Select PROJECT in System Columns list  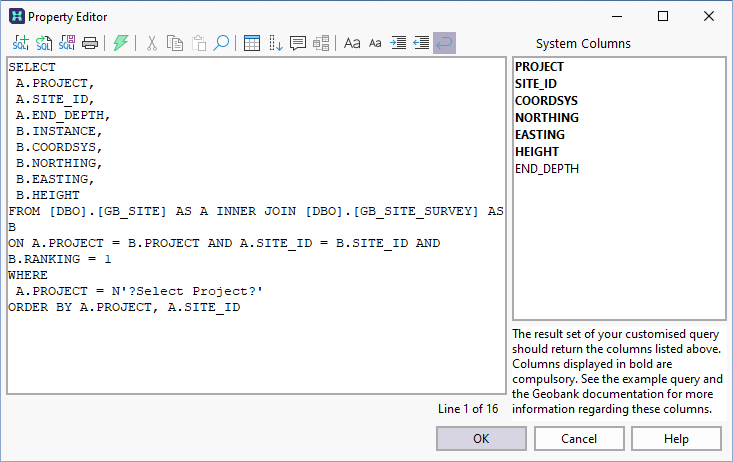pos(539,67)
